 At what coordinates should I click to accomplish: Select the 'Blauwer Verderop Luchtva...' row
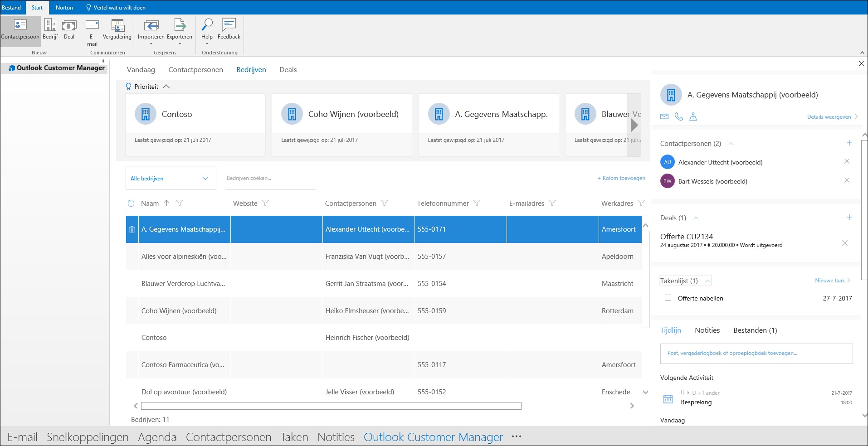pyautogui.click(x=384, y=284)
